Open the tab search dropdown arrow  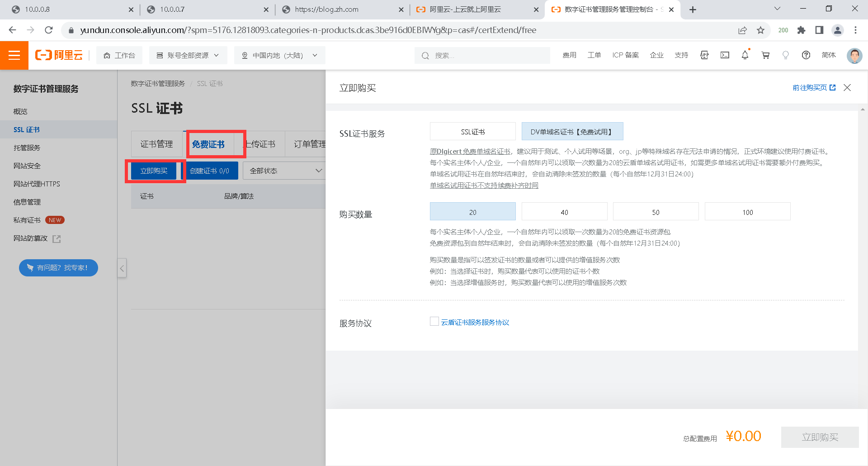coord(778,9)
